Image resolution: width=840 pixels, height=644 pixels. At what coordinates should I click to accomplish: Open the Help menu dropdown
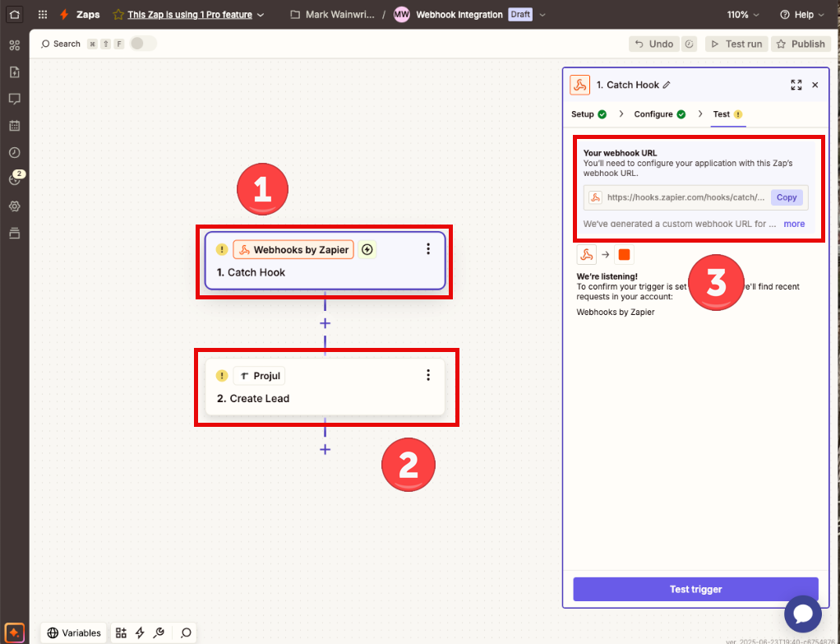pos(801,14)
